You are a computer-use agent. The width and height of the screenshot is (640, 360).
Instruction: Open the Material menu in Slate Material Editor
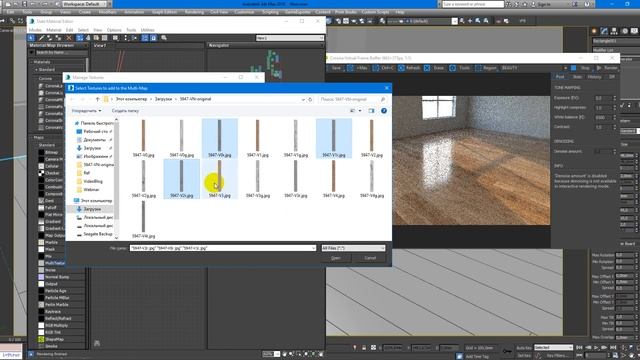[x=53, y=30]
